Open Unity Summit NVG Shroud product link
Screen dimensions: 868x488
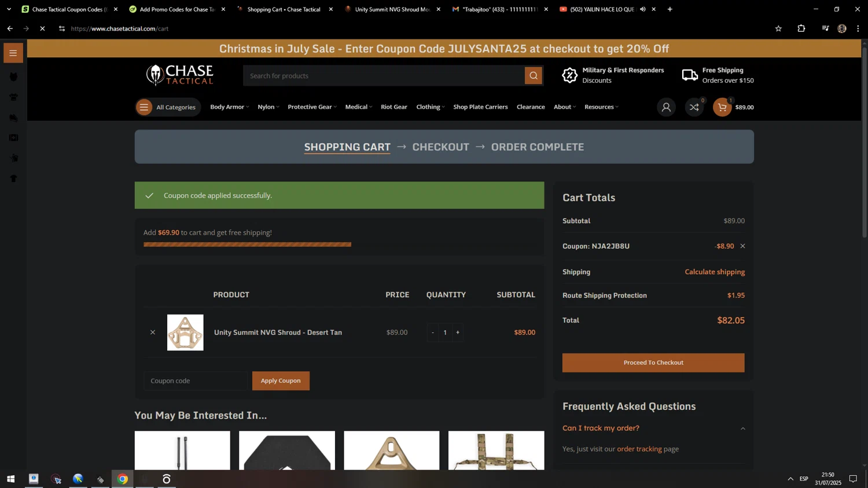tap(278, 332)
